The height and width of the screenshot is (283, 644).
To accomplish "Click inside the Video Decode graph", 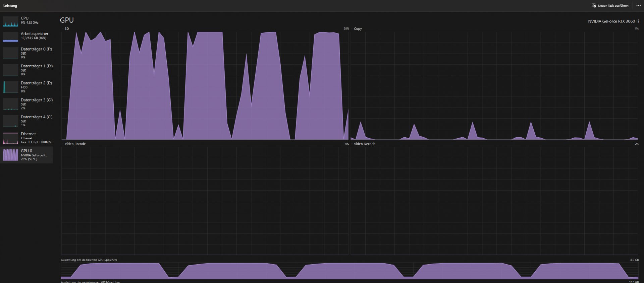I will (494, 201).
